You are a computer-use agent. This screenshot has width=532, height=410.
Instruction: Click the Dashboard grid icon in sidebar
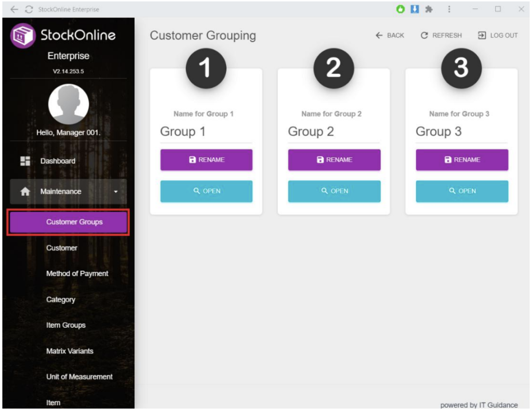(25, 161)
